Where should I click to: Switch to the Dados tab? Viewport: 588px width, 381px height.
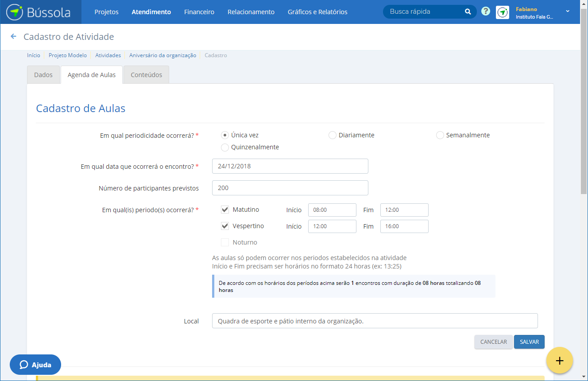pyautogui.click(x=43, y=75)
